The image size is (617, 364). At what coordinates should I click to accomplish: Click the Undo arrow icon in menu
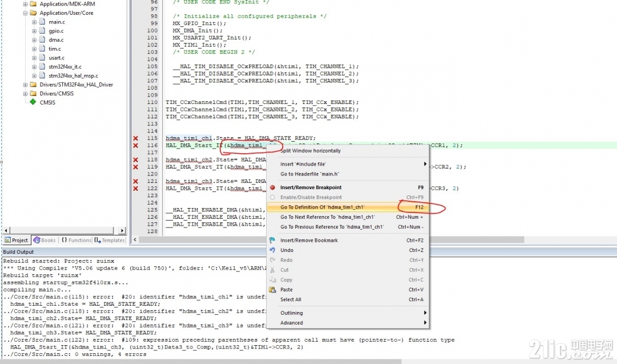click(273, 250)
